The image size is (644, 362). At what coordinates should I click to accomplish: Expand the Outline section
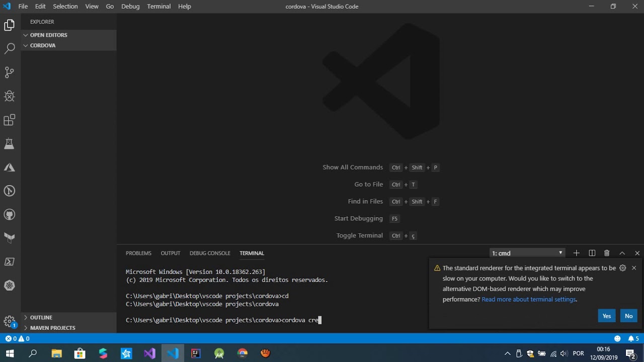69,317
